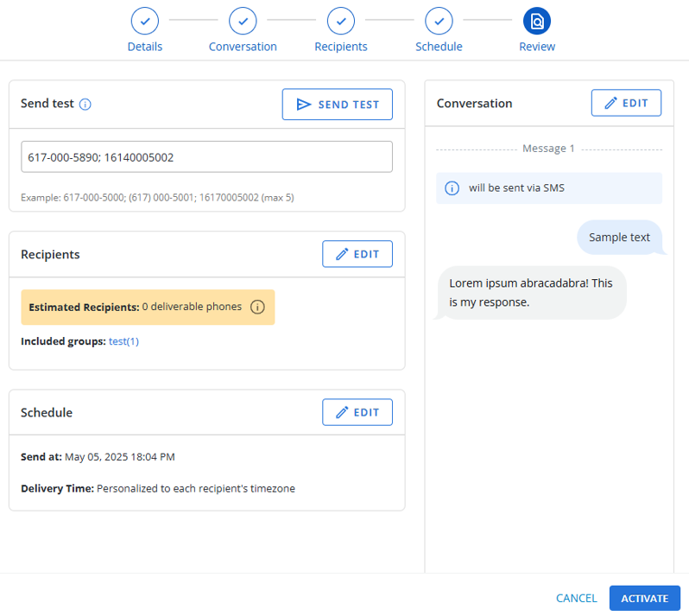The height and width of the screenshot is (616, 689).
Task: Click the Review step icon
Action: pos(537,20)
